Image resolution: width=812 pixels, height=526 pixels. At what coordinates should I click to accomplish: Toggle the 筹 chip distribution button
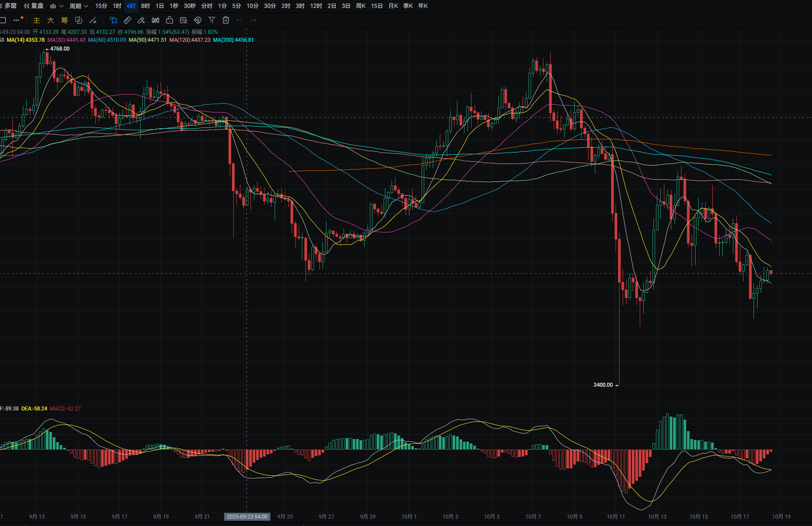click(x=65, y=20)
